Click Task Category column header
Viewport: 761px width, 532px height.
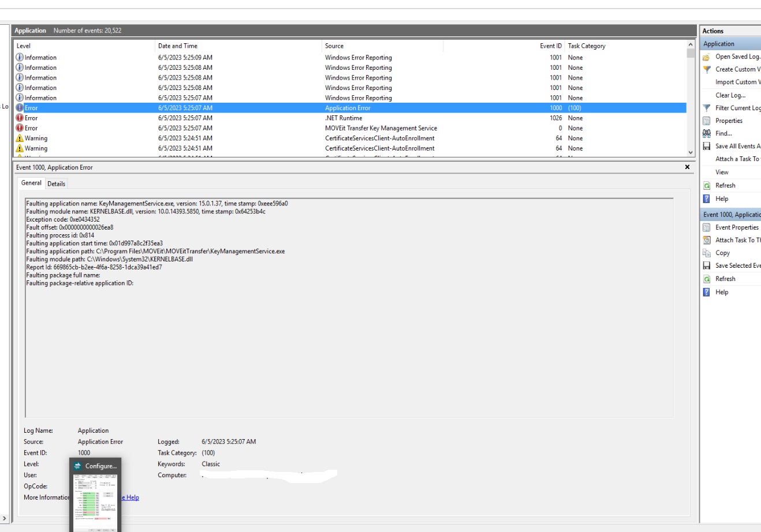[x=625, y=46]
